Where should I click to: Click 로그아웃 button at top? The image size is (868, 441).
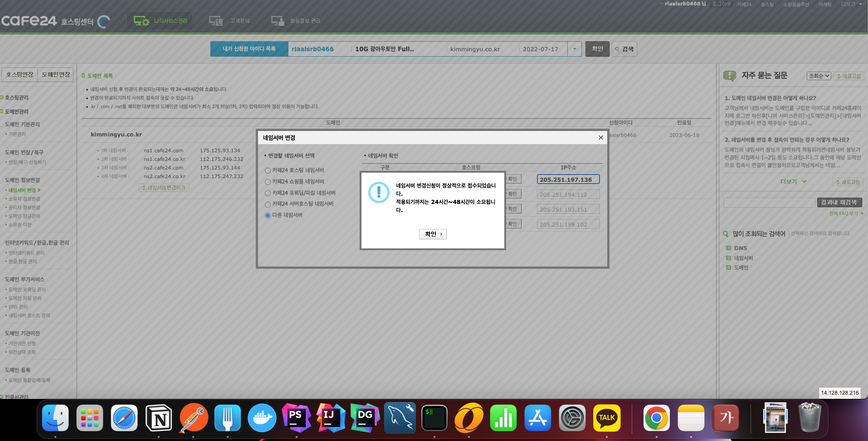(721, 4)
